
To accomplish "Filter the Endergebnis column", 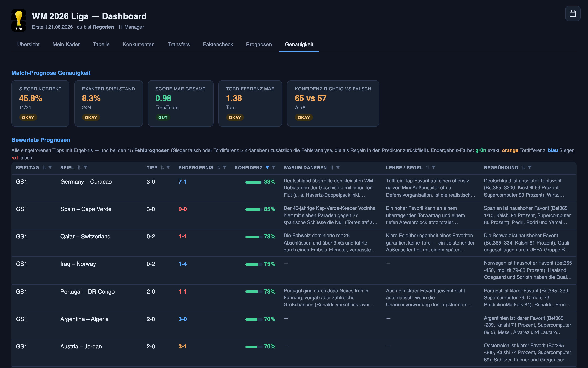I will [224, 167].
